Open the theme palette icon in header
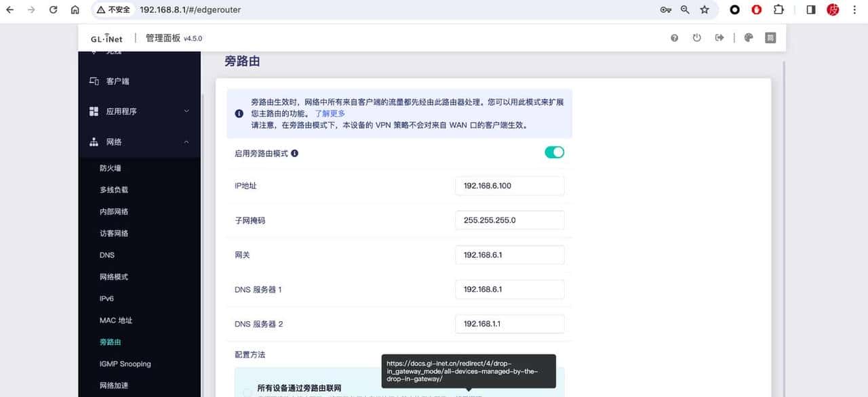This screenshot has width=868, height=397. point(749,38)
